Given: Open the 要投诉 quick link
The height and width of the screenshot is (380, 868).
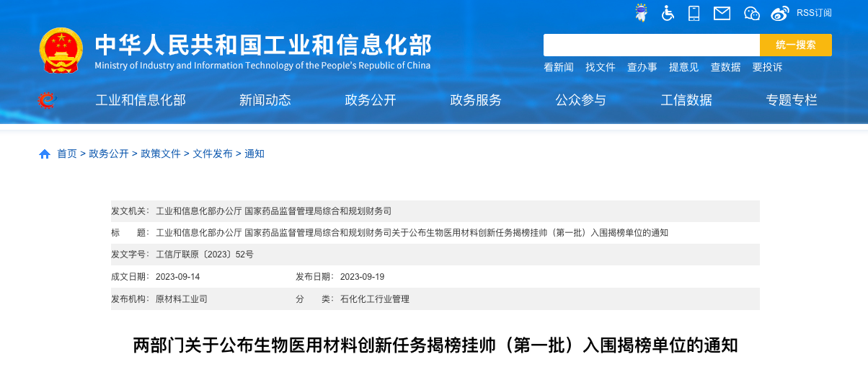Looking at the screenshot, I should coord(767,67).
